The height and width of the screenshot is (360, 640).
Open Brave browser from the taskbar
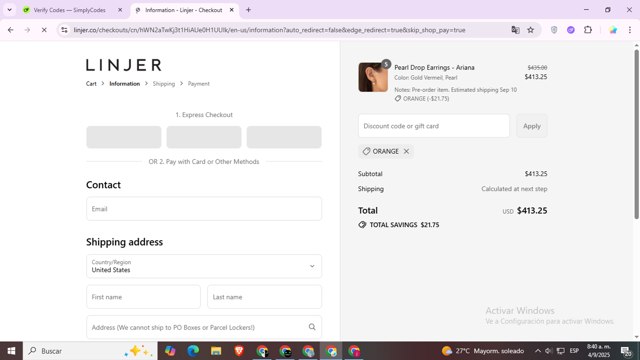239,351
